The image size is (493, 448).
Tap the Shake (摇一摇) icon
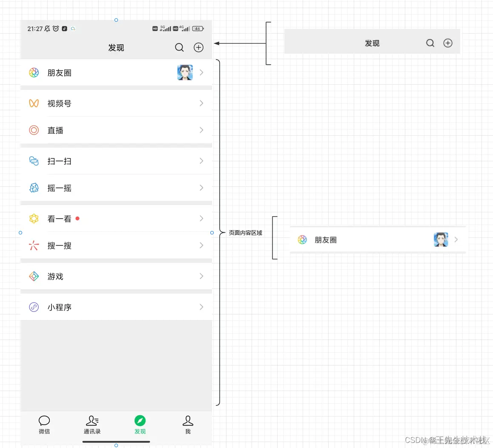[34, 188]
